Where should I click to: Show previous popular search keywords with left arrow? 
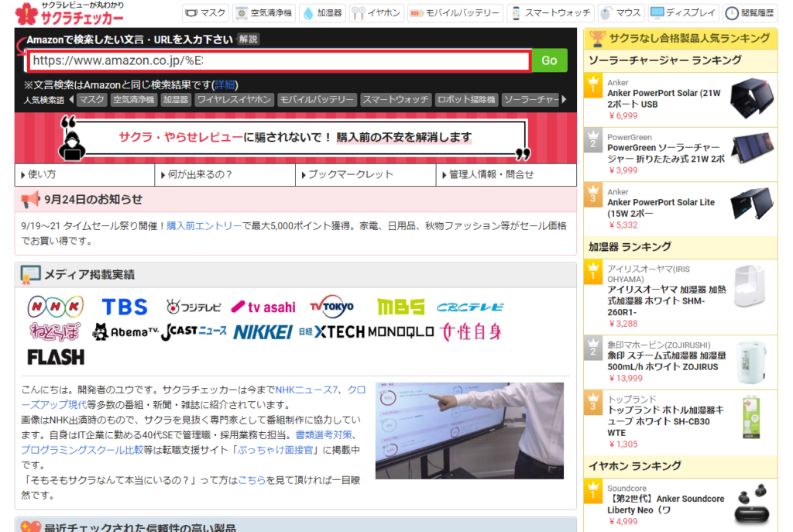pyautogui.click(x=71, y=100)
